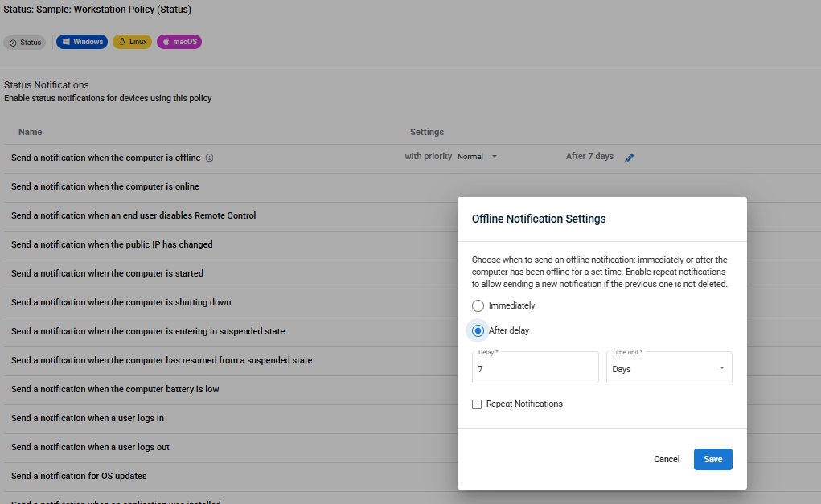
Task: Enable the Repeat Notifications checkbox
Action: 477,404
